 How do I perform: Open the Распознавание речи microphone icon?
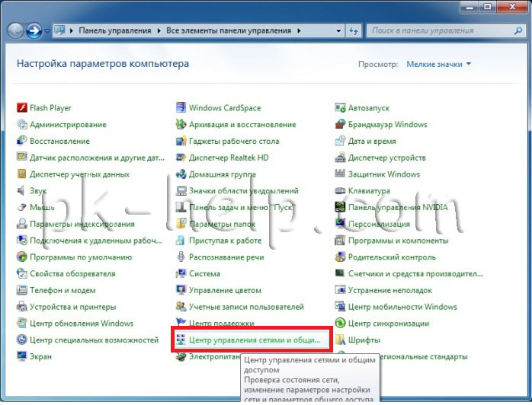click(x=181, y=257)
